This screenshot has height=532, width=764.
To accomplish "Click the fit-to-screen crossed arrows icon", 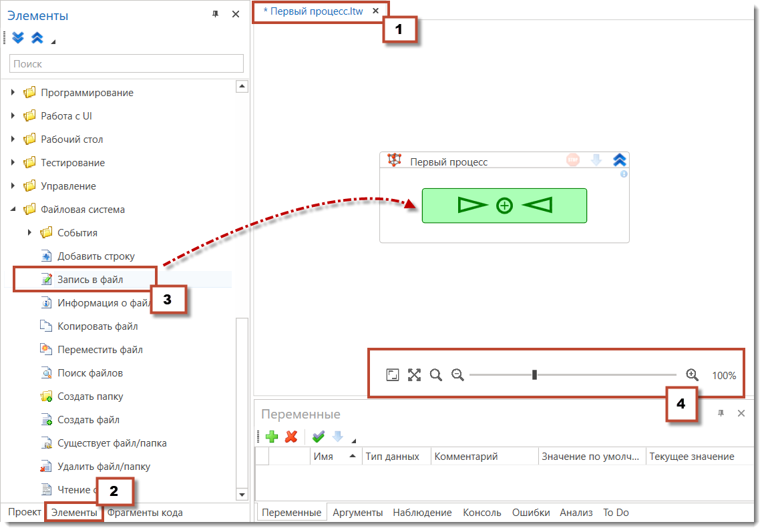I will click(x=414, y=374).
